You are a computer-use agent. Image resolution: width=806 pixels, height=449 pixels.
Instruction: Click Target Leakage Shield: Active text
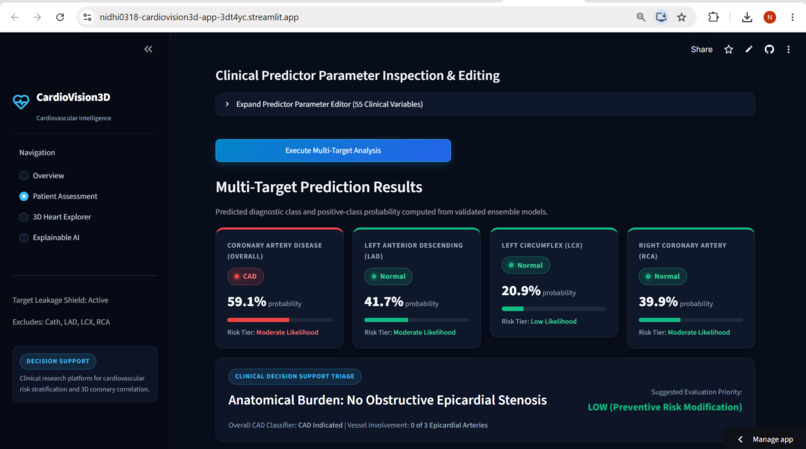click(60, 300)
